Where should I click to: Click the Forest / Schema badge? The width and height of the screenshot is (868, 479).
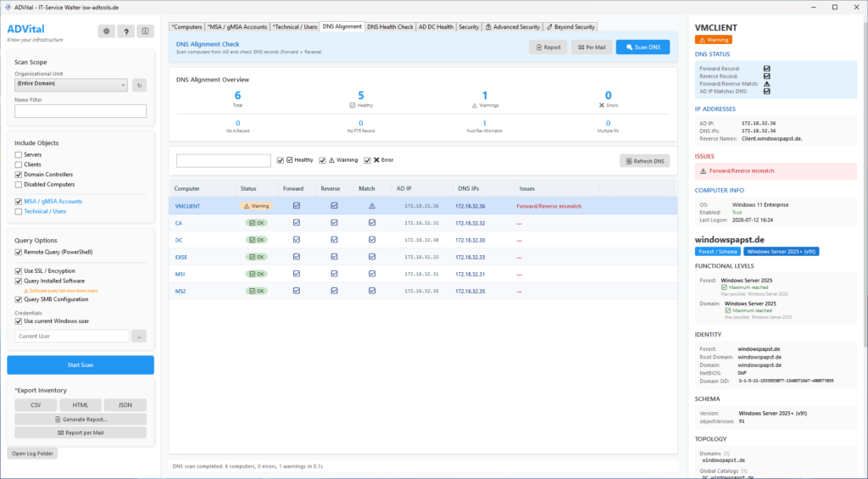717,252
